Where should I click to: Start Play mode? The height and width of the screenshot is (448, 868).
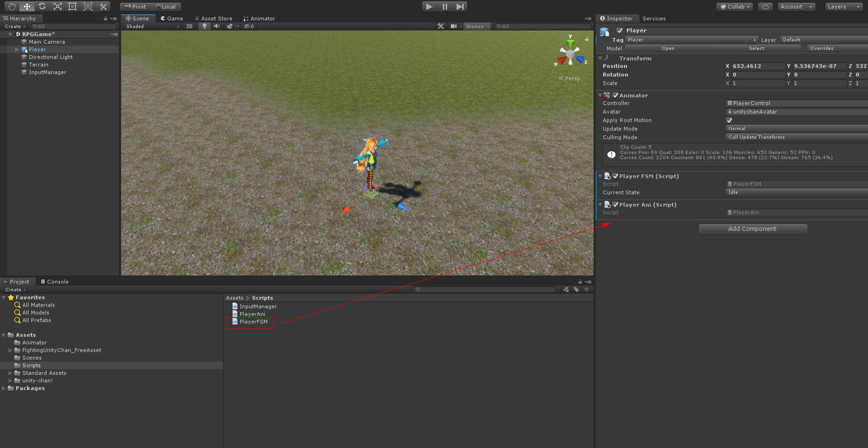point(429,6)
